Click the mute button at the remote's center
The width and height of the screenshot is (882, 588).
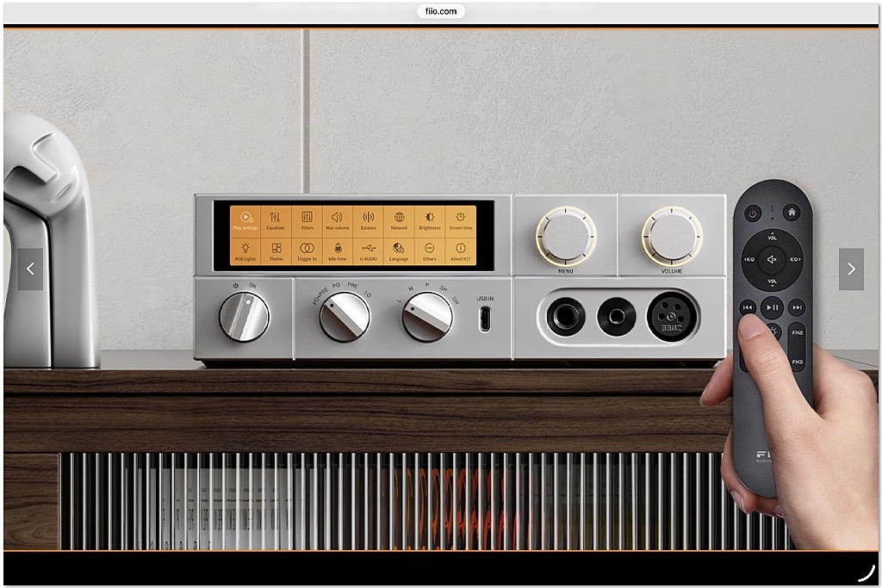773,259
